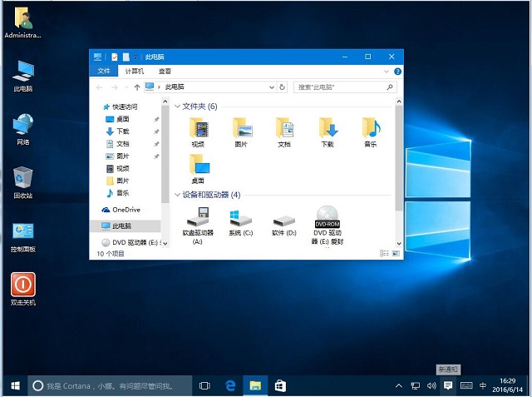Viewport: 532px width, 397px height.
Task: Open the 查看 ribbon tab
Action: click(165, 72)
